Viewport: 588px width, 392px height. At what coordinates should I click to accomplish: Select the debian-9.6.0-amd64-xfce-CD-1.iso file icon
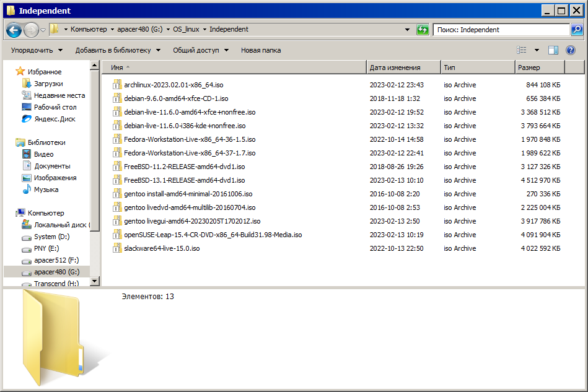tap(117, 98)
